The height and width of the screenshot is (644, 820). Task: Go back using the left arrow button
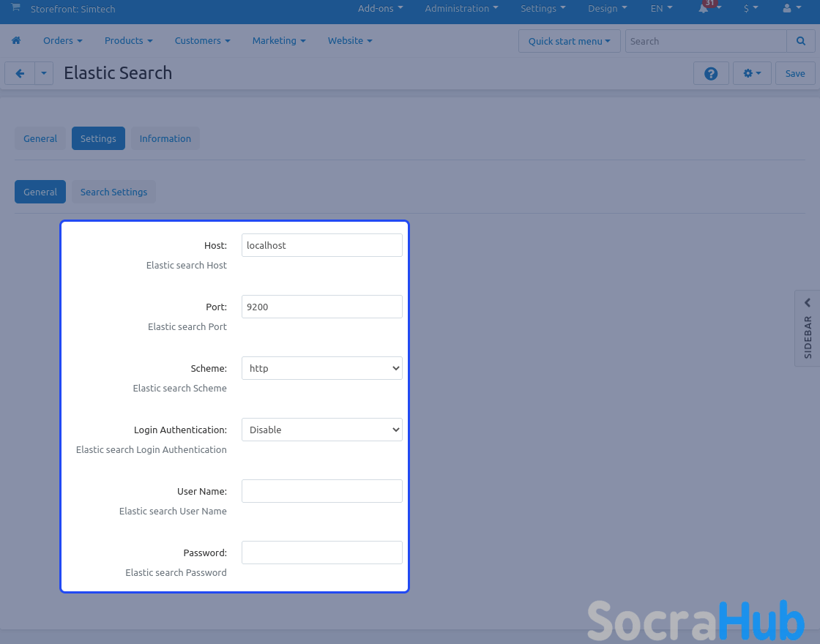coord(20,73)
